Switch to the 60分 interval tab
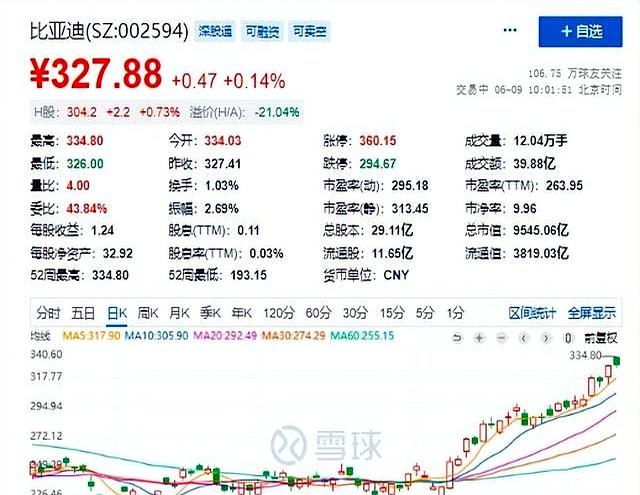 click(318, 313)
